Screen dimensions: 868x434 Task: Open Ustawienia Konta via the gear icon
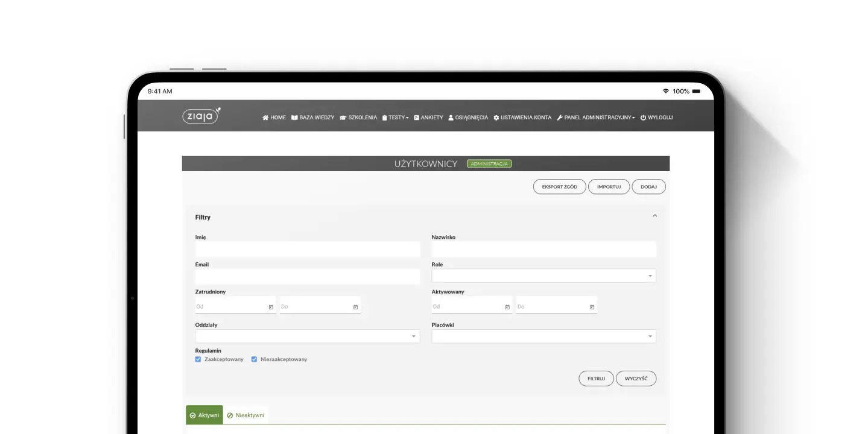click(x=496, y=118)
